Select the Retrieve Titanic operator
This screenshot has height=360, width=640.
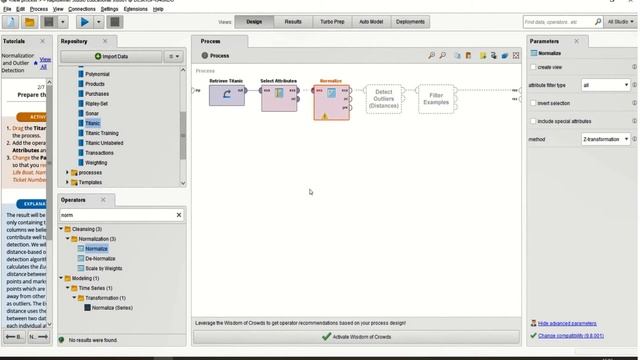pos(227,96)
